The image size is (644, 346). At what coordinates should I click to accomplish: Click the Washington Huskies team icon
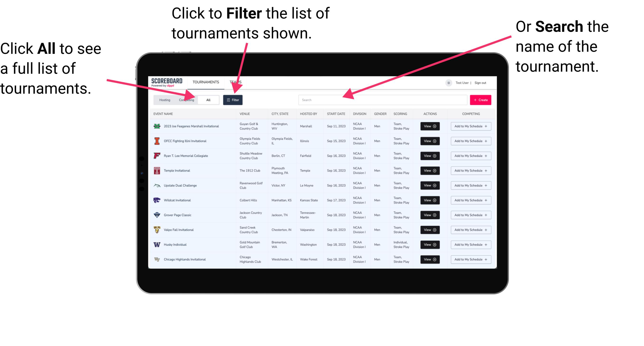[157, 245]
